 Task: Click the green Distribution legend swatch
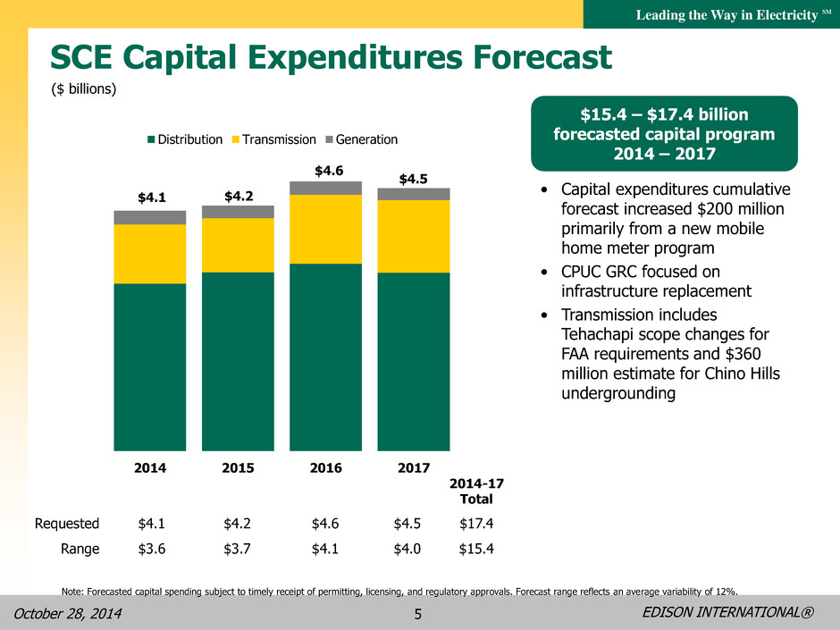(151, 139)
